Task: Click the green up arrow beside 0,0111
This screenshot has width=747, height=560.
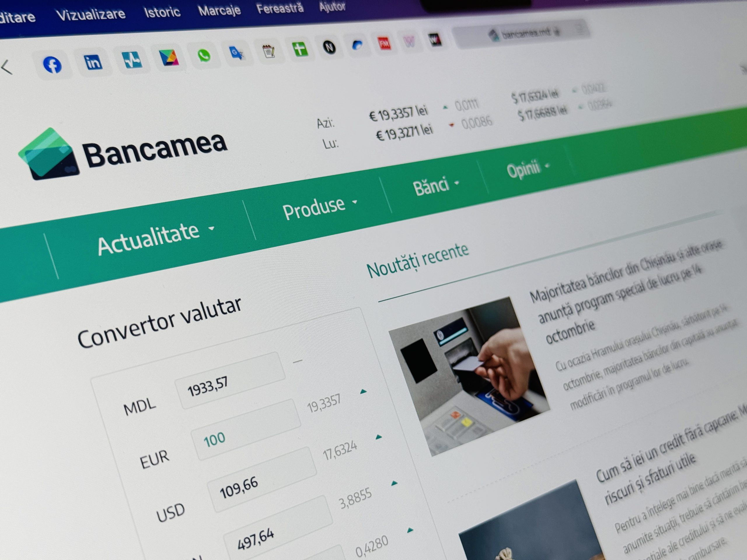Action: pos(446,108)
